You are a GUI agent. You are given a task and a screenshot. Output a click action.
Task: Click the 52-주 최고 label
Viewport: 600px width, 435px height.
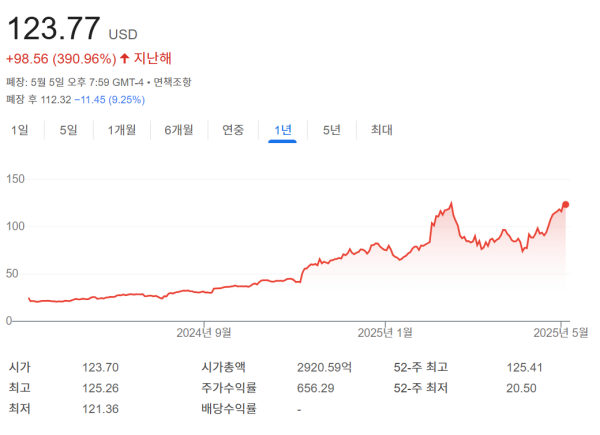pos(421,367)
